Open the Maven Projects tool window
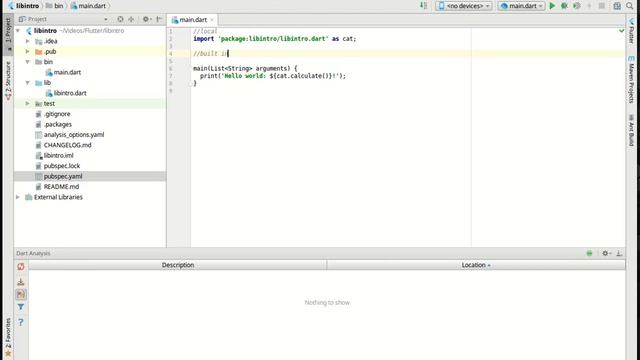 (x=631, y=80)
